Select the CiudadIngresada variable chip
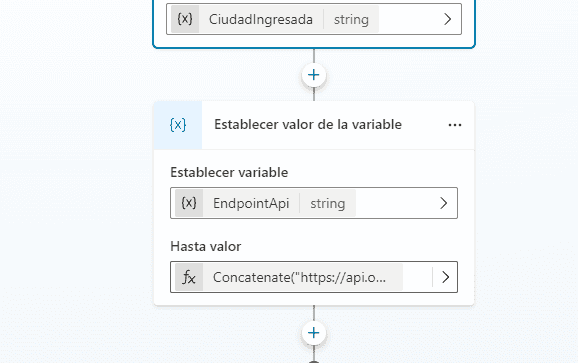Image resolution: width=578 pixels, height=363 pixels. [x=275, y=19]
